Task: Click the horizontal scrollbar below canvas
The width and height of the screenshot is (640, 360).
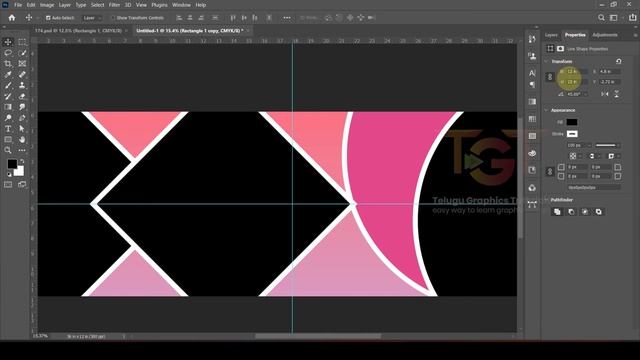Action: [318, 336]
